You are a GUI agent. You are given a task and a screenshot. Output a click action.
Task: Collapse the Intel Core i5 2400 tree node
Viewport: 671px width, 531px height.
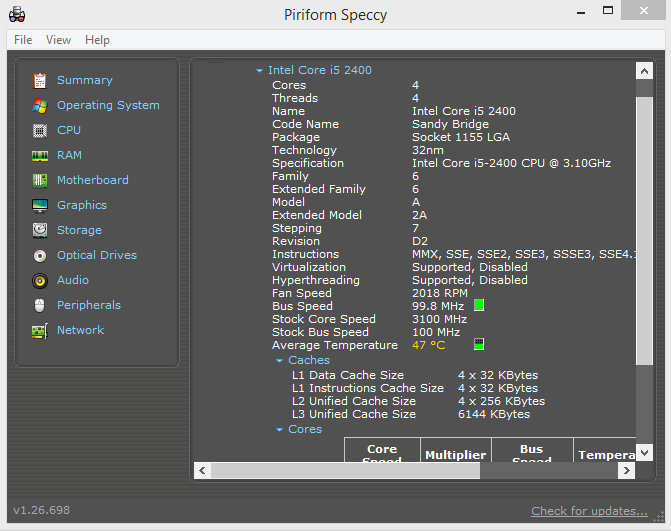click(259, 71)
